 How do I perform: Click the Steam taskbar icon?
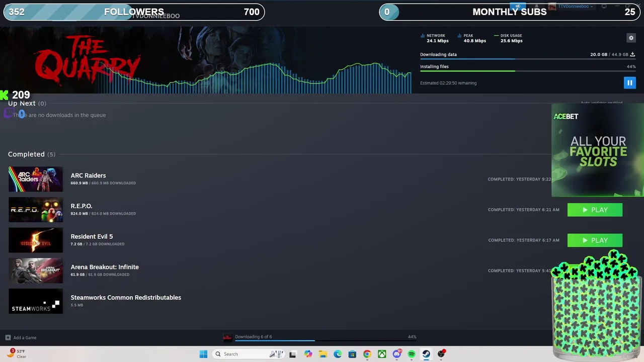tap(426, 354)
